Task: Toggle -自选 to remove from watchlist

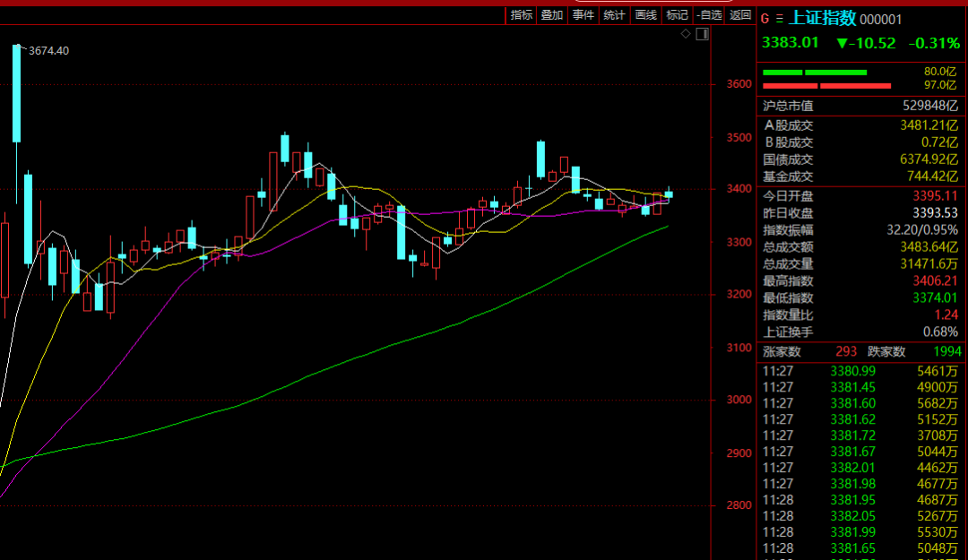Action: (709, 14)
